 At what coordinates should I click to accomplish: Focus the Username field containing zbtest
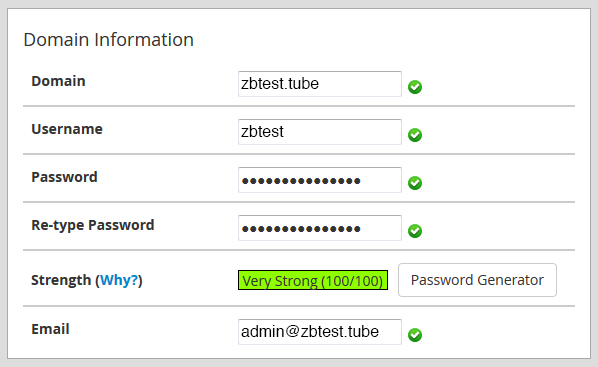tap(320, 132)
